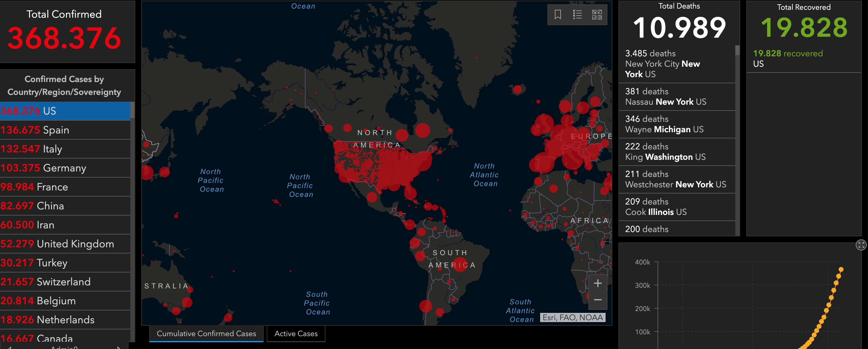Screen dimensions: 868x349
Task: Switch to Active Cases tab
Action: [x=296, y=333]
